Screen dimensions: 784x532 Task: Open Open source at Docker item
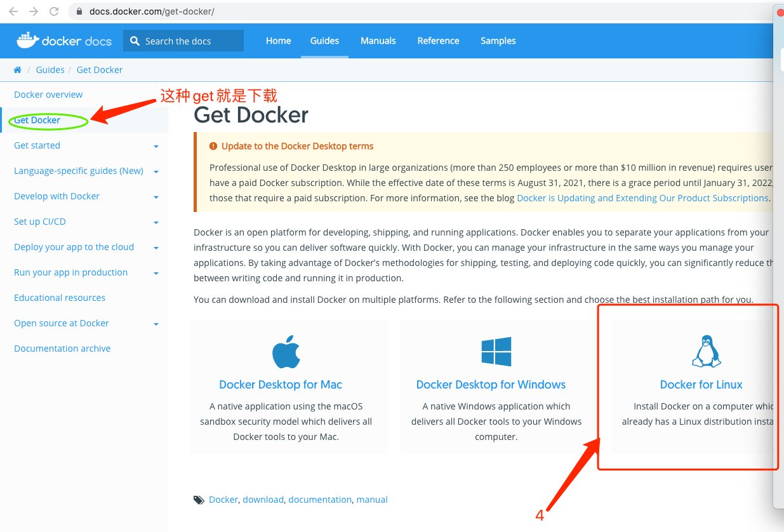[62, 323]
